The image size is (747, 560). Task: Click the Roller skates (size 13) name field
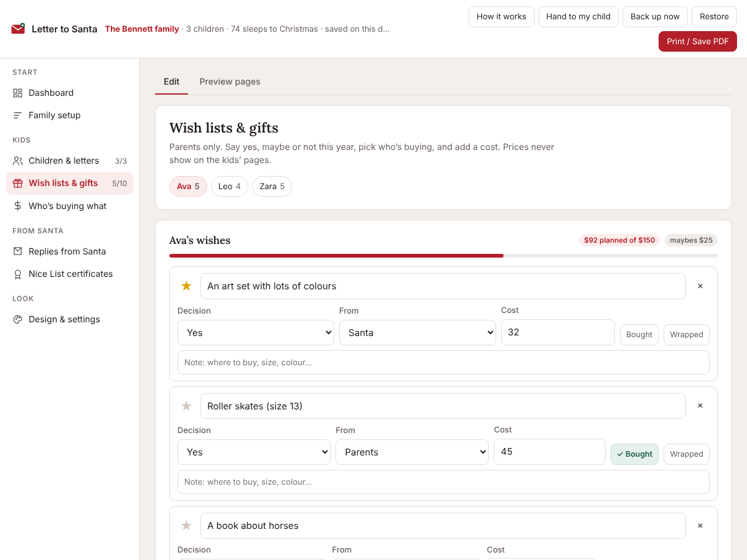click(443, 406)
